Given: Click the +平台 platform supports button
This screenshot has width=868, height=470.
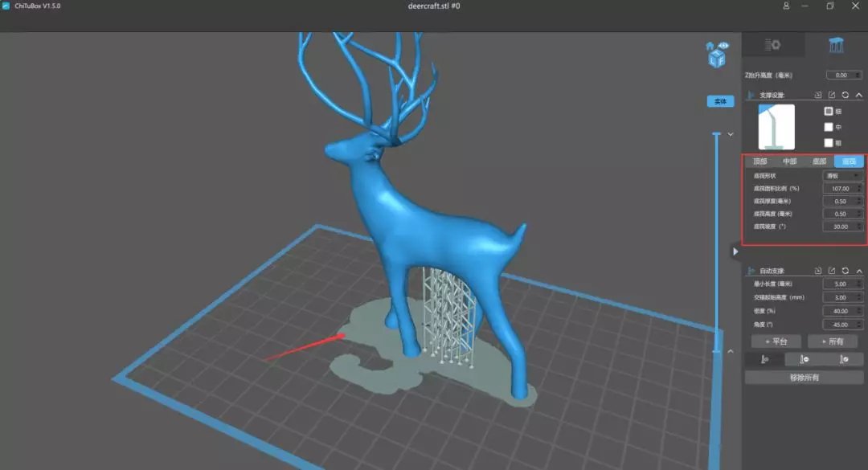Looking at the screenshot, I should point(776,341).
